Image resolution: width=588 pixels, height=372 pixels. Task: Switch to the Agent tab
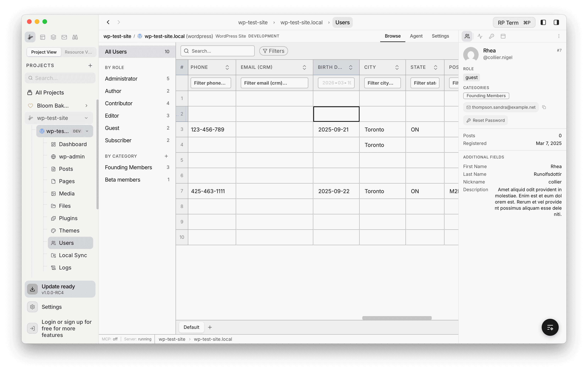pyautogui.click(x=416, y=36)
